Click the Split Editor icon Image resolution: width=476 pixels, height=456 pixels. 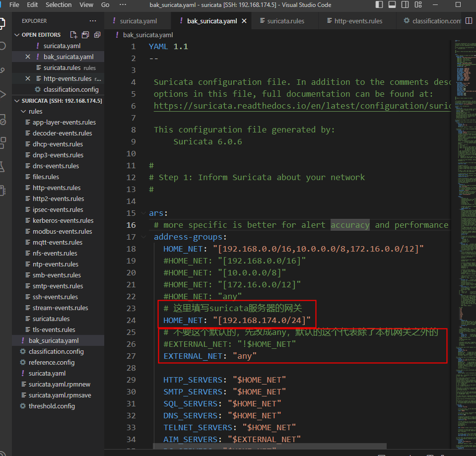(469, 21)
